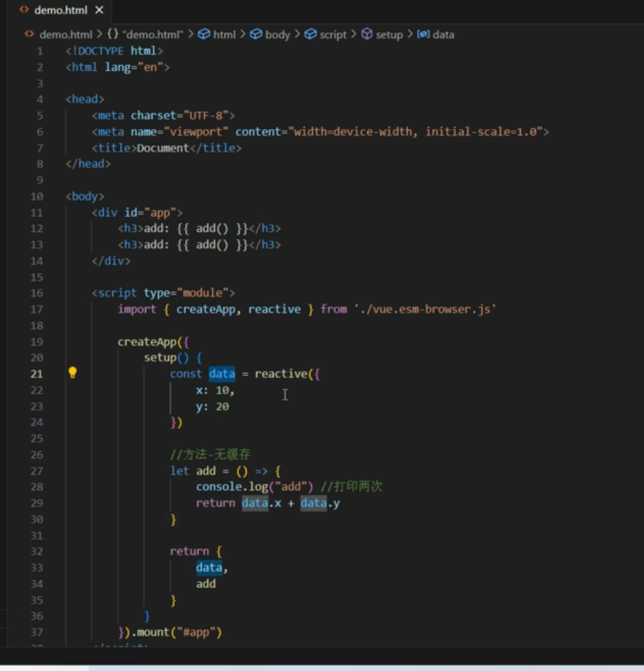Click "console.log" on line 28
The height and width of the screenshot is (671, 644).
[x=232, y=487]
